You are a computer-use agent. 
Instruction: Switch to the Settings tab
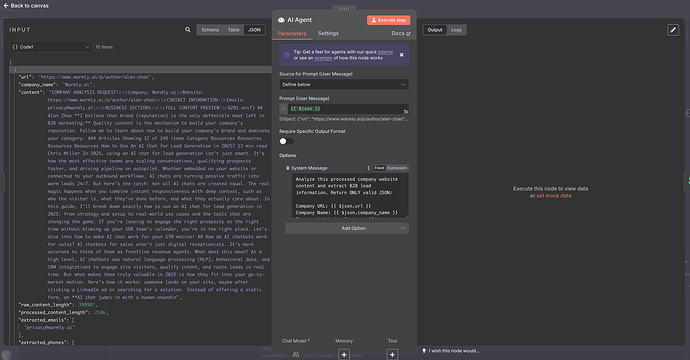pos(328,33)
